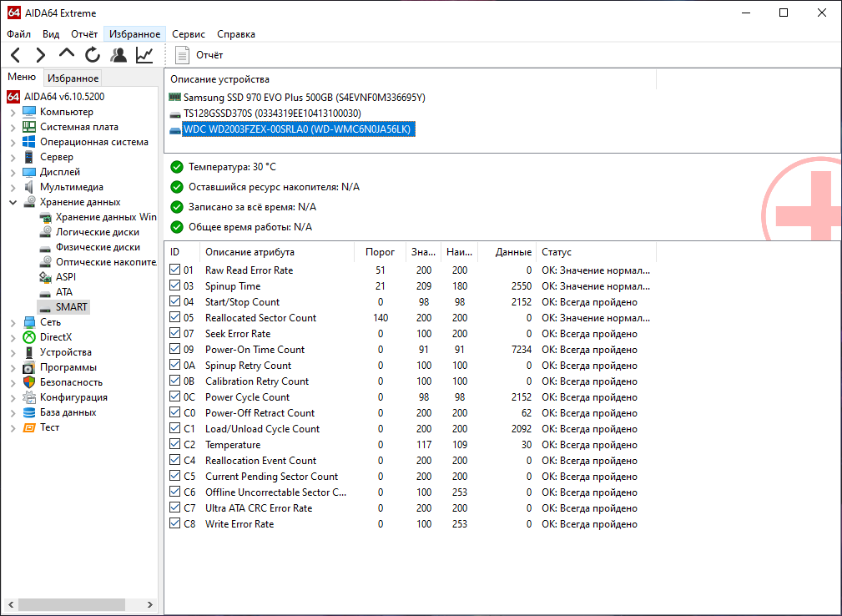Toggle checkbox for 04 Start/Stop Count
The width and height of the screenshot is (842, 616).
point(174,301)
